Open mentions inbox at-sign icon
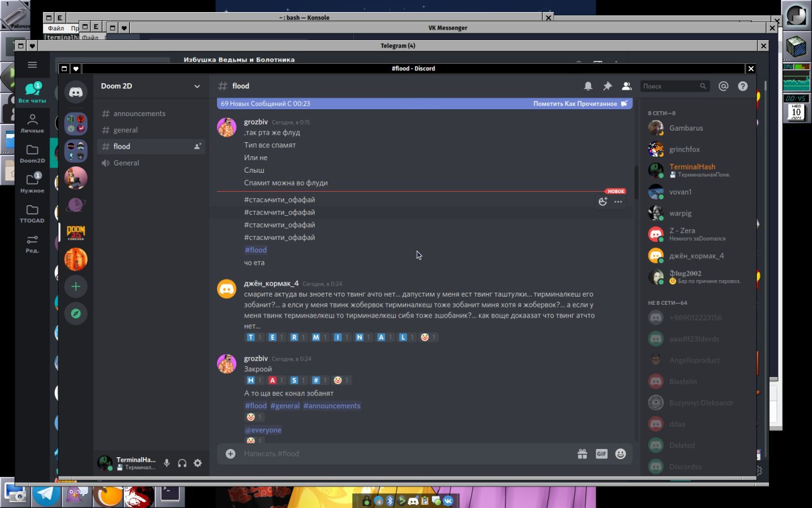812x508 pixels. (x=723, y=86)
